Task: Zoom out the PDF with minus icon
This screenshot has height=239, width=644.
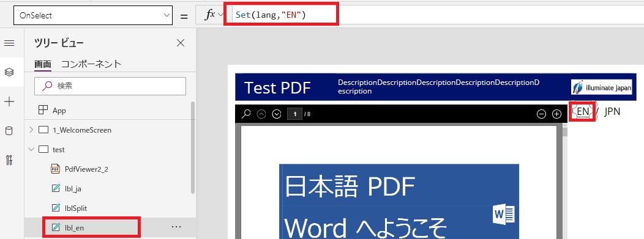Action: pyautogui.click(x=541, y=114)
